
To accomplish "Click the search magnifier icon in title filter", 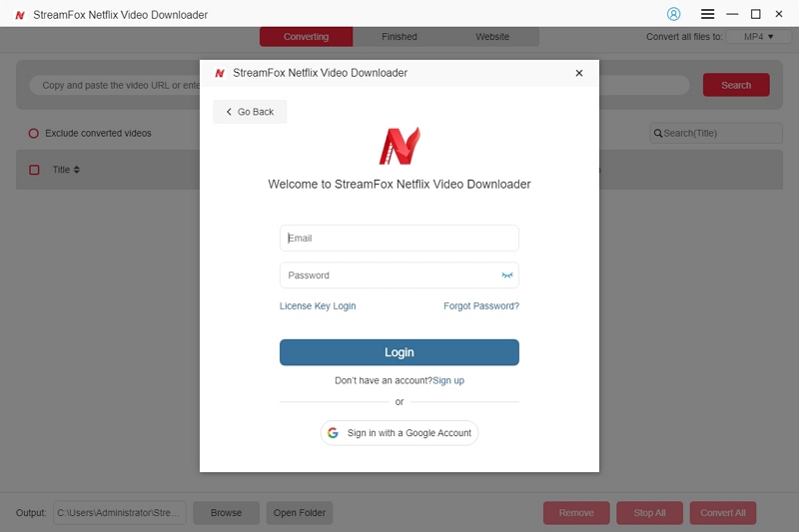I will 657,134.
